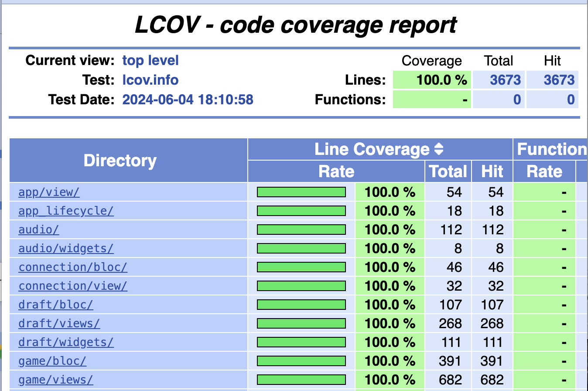
Task: Click the game/views/ coverage progress bar
Action: (301, 380)
